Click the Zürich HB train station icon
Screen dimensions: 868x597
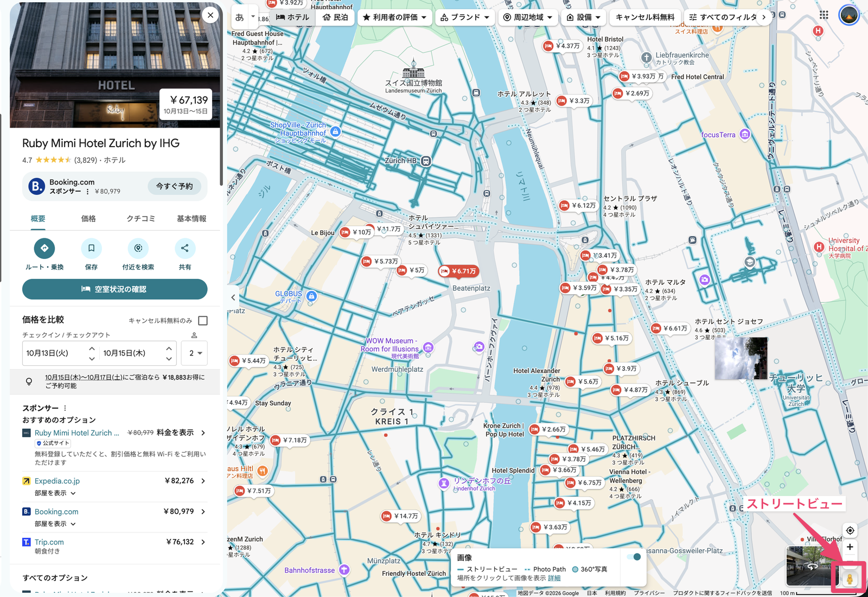click(426, 161)
